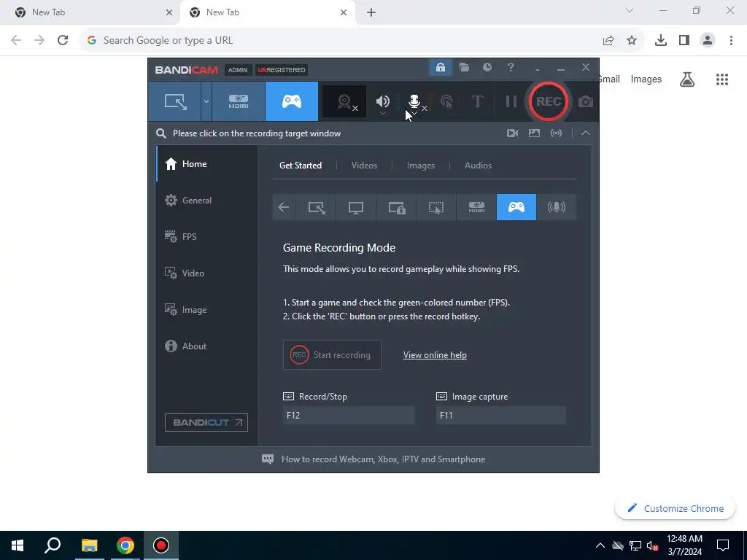Open Images link on Google page
Image resolution: width=747 pixels, height=560 pixels.
[x=646, y=79]
